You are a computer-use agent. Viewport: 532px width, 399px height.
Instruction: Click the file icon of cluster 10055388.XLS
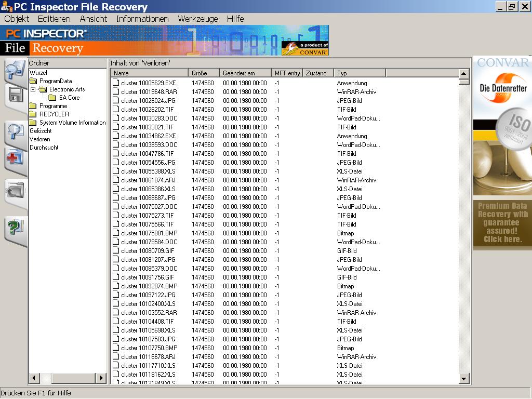116,170
